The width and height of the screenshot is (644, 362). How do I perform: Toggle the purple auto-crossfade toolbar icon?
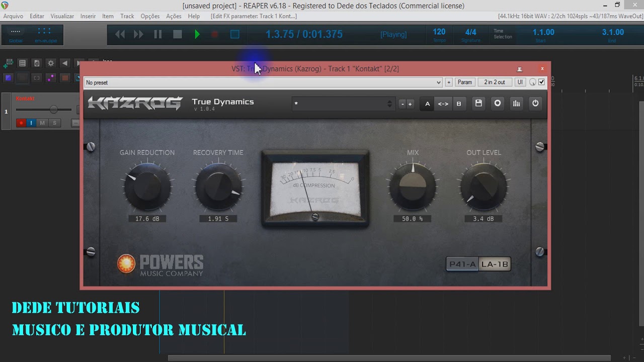click(x=8, y=77)
